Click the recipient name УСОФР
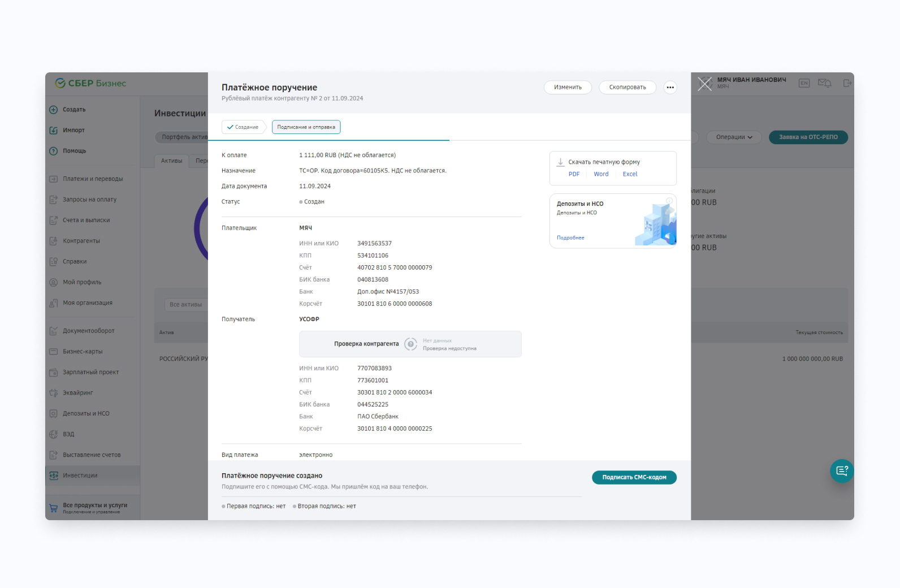 pos(309,319)
